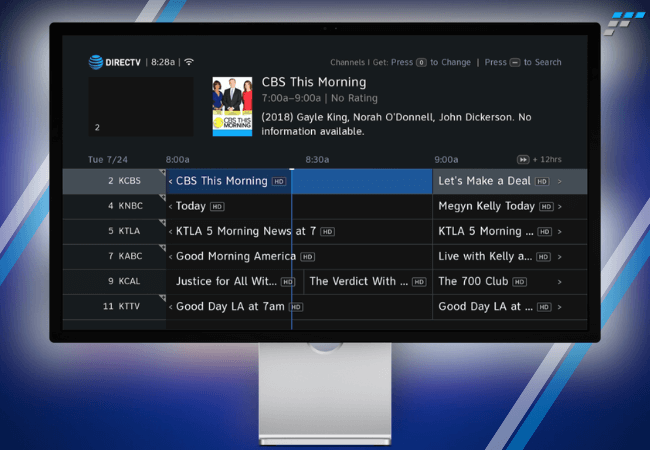Viewport: 650px width, 450px height.
Task: Click the 7:00a–9:00a No Rating text
Action: 320,98
